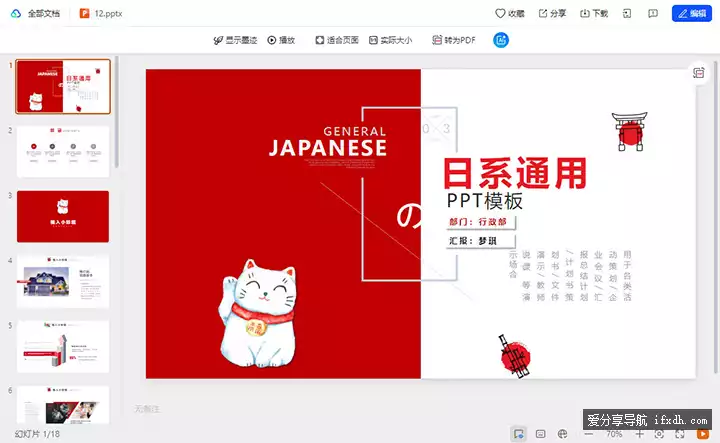Click the blue 编辑 edit button
The image size is (720, 443).
[x=692, y=13]
